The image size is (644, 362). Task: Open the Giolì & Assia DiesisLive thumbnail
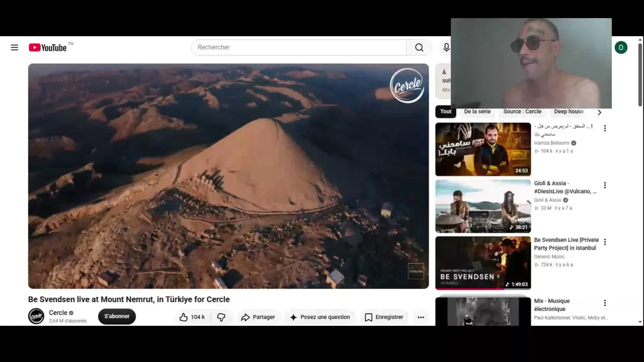(483, 206)
